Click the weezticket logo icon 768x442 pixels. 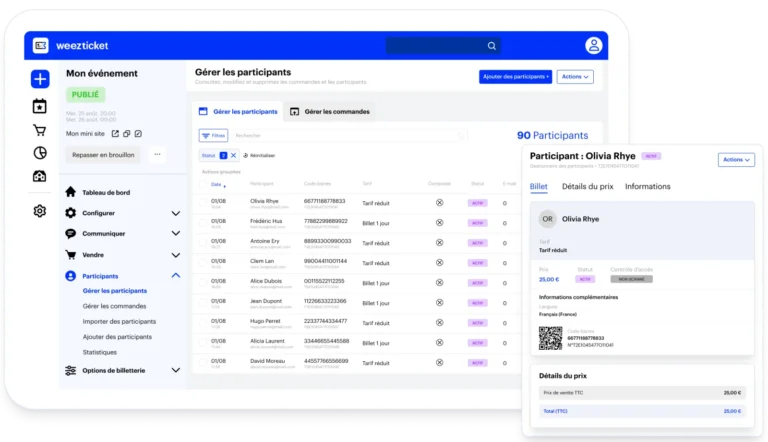click(x=41, y=46)
